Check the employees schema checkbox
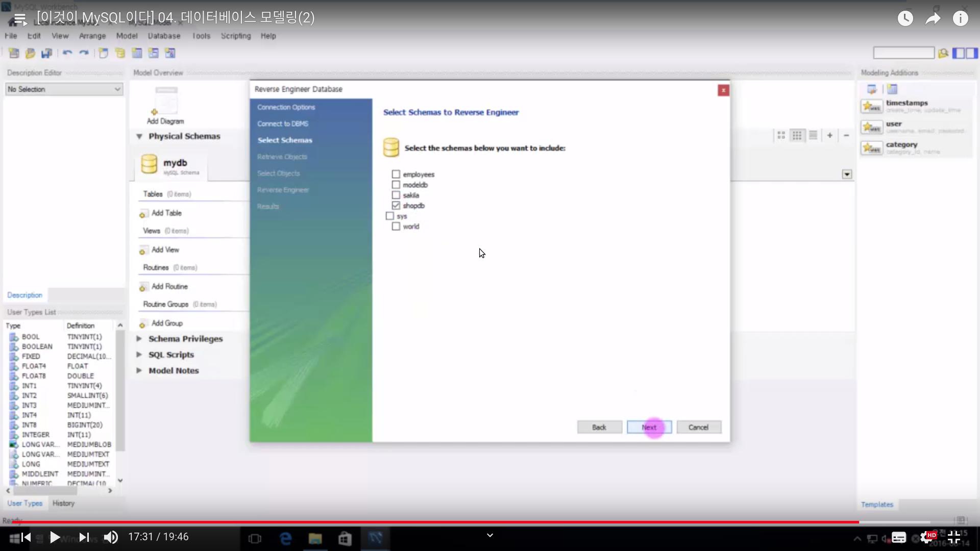Viewport: 980px width, 551px height. click(396, 174)
